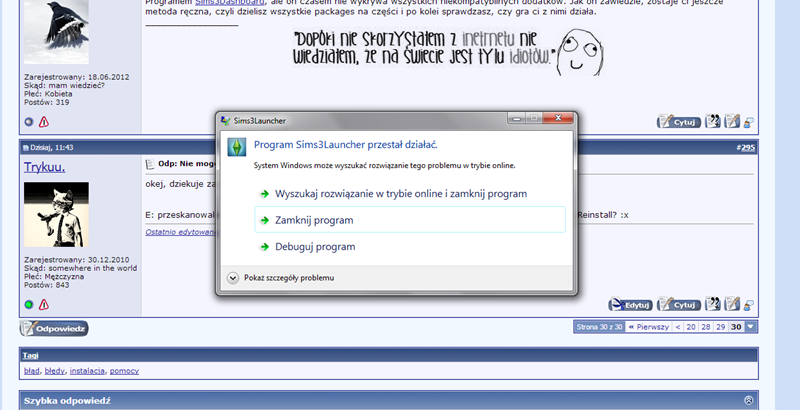Click the multi-quote icon in the first post

point(712,121)
